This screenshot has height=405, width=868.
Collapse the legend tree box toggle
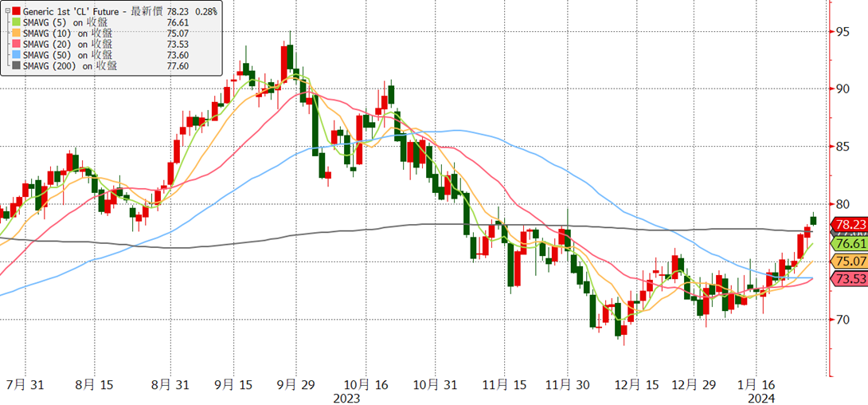point(7,11)
